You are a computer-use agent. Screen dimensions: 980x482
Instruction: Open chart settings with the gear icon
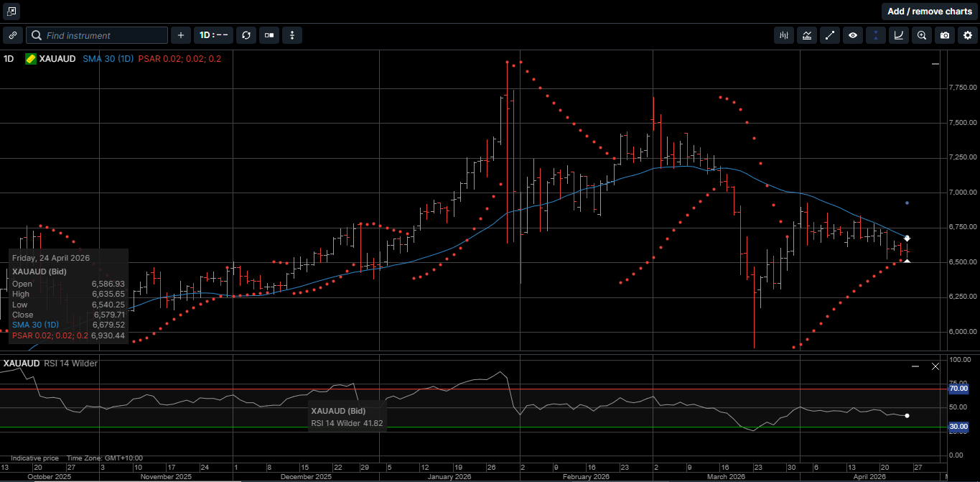click(969, 35)
